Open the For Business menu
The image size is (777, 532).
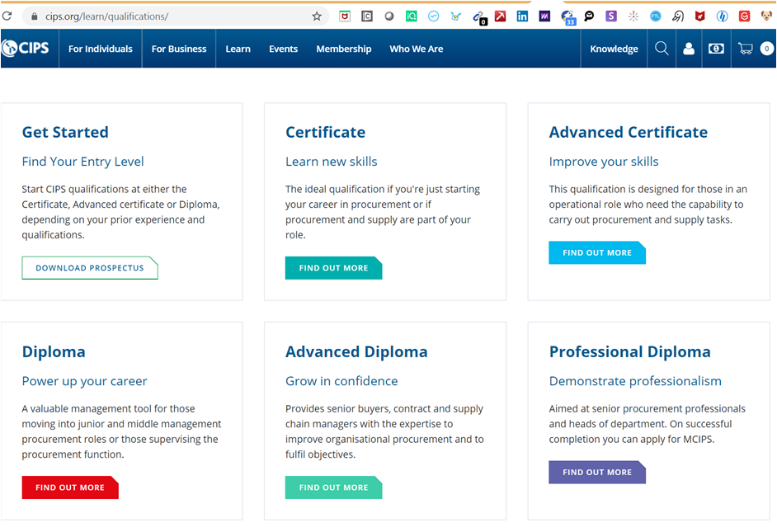(x=179, y=49)
